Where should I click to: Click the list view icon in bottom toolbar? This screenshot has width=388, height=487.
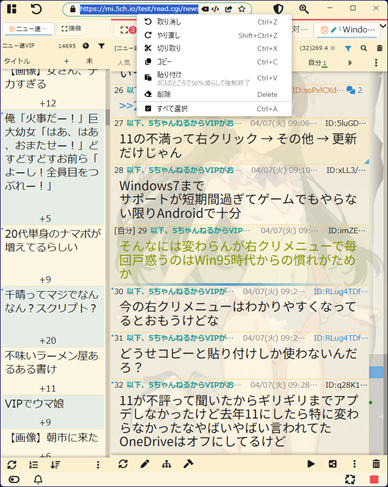(x=33, y=464)
